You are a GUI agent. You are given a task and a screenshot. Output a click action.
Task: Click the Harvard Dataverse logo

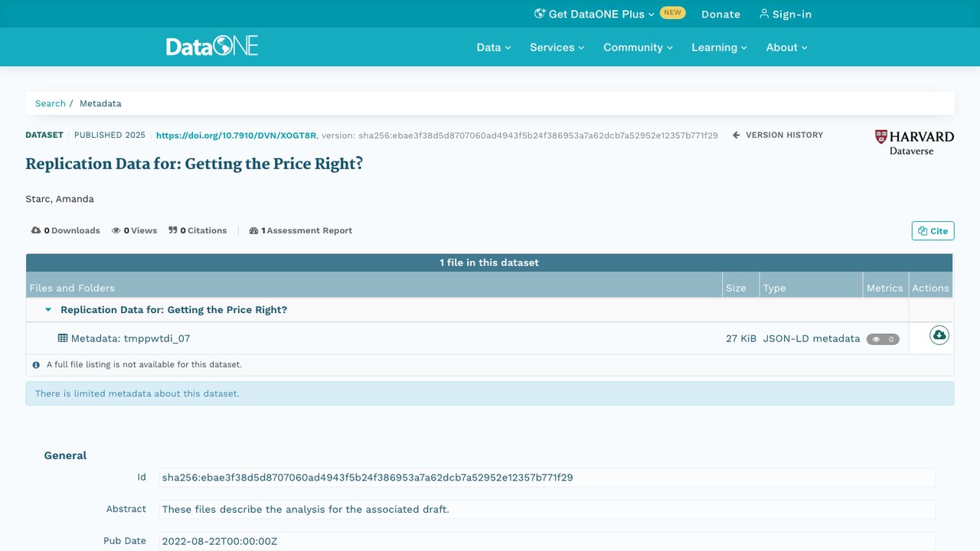914,142
